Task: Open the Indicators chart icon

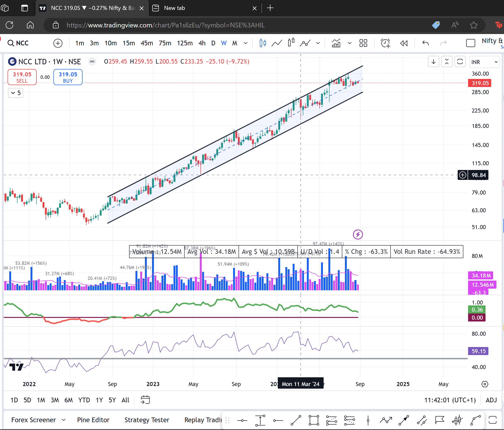Action: pos(336,43)
